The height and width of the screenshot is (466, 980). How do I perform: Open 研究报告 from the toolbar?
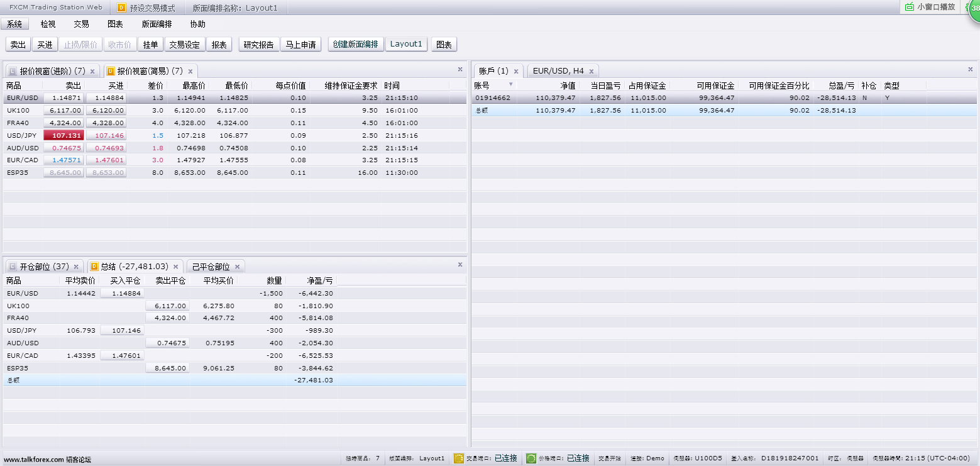[259, 45]
